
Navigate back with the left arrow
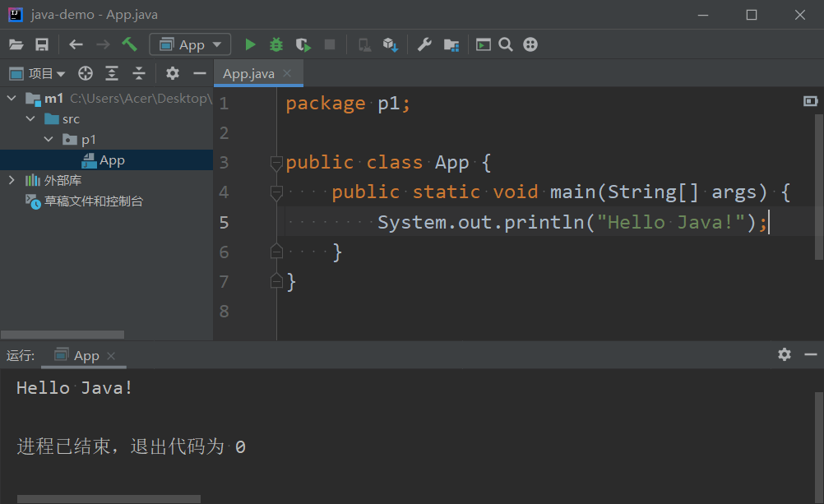76,44
